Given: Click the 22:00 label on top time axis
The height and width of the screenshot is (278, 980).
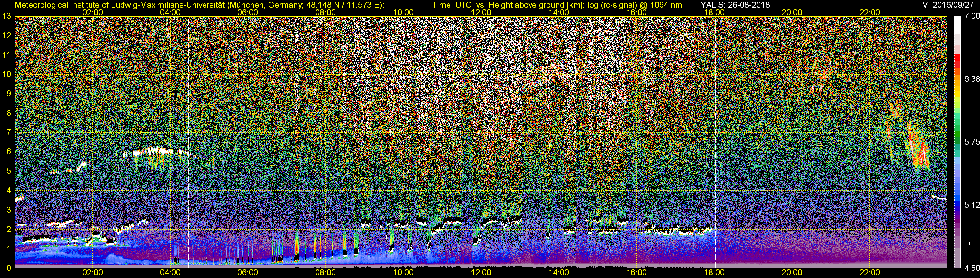Looking at the screenshot, I should (870, 12).
